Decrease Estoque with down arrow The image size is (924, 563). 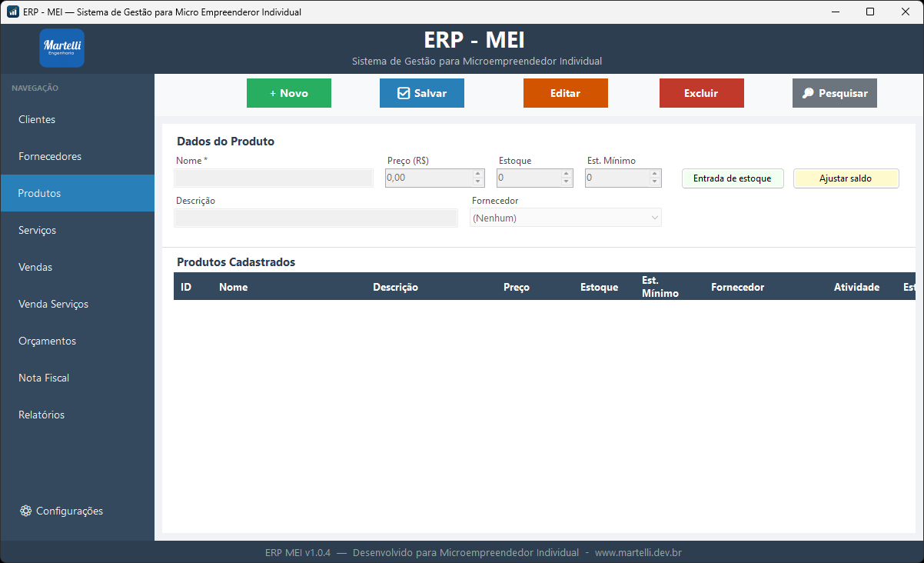pos(567,182)
